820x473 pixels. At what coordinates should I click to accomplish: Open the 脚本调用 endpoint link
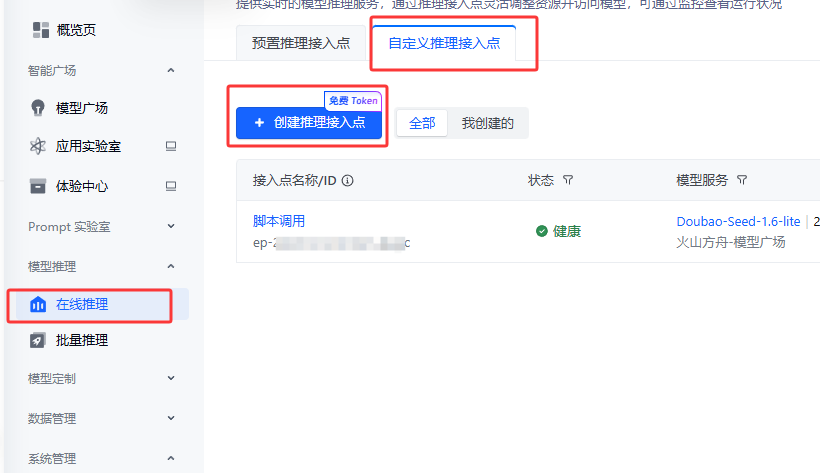(279, 221)
